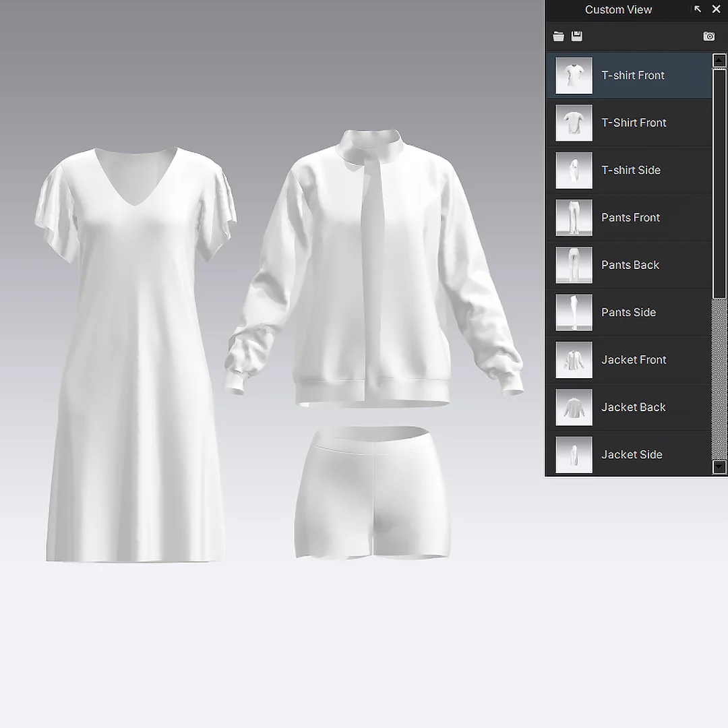Viewport: 728px width, 728px height.
Task: Click the 'Jacket Front' label
Action: pyautogui.click(x=634, y=360)
